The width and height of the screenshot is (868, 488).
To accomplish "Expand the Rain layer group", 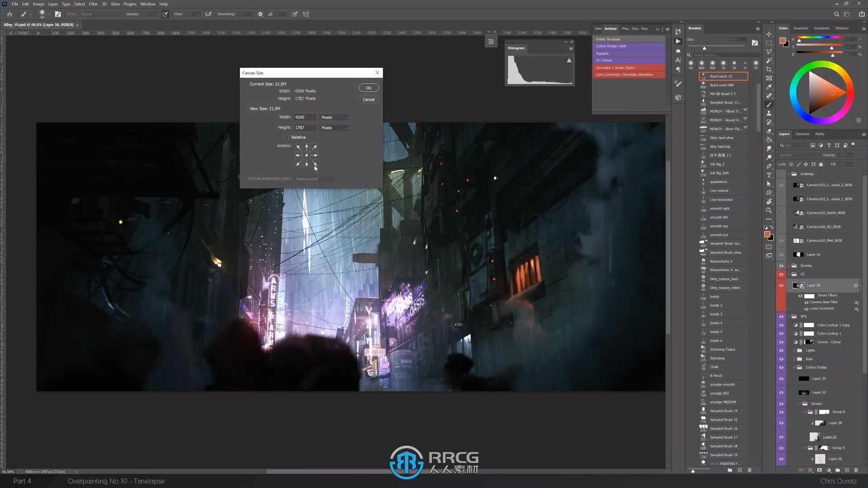I will click(794, 359).
